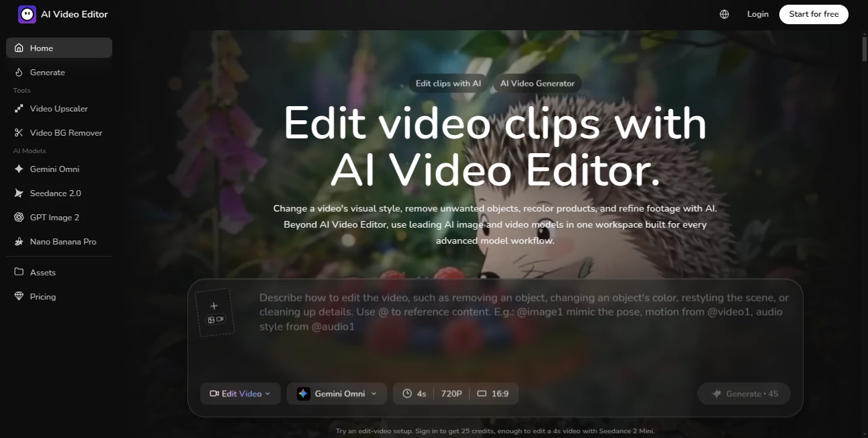The image size is (868, 438).
Task: Click the 'AI Models' section label
Action: 30,150
